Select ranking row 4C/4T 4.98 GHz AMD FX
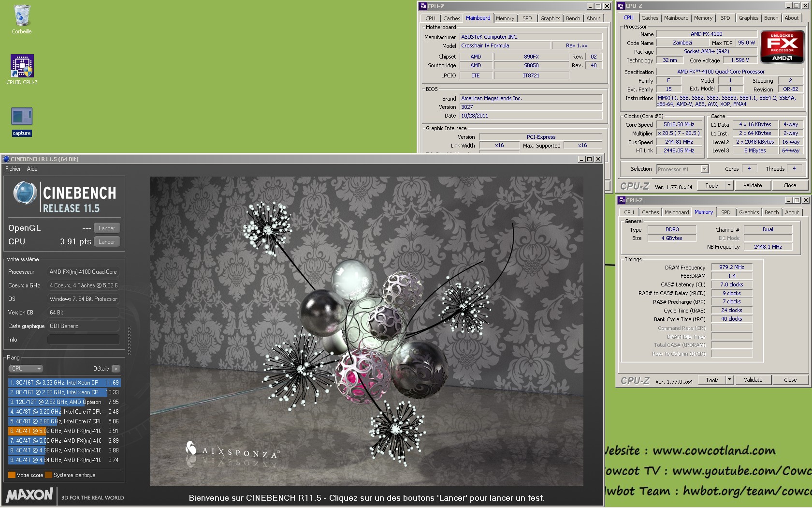The width and height of the screenshot is (812, 508). coord(64,450)
